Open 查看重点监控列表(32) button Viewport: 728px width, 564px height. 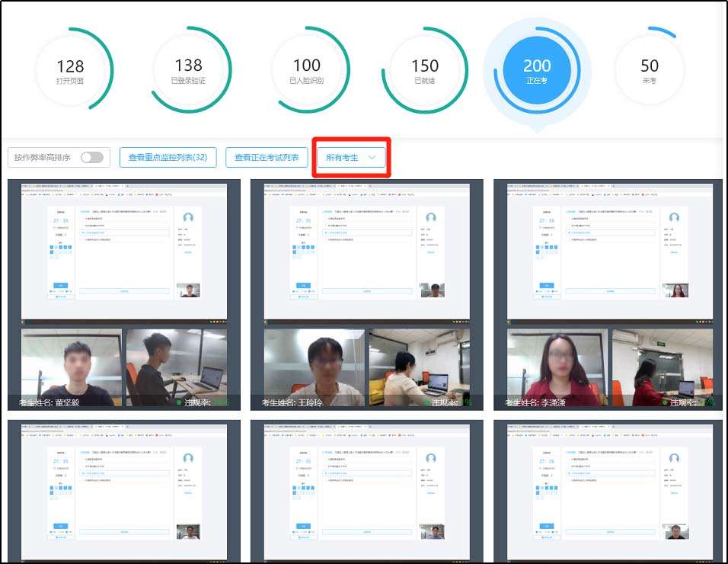click(168, 158)
